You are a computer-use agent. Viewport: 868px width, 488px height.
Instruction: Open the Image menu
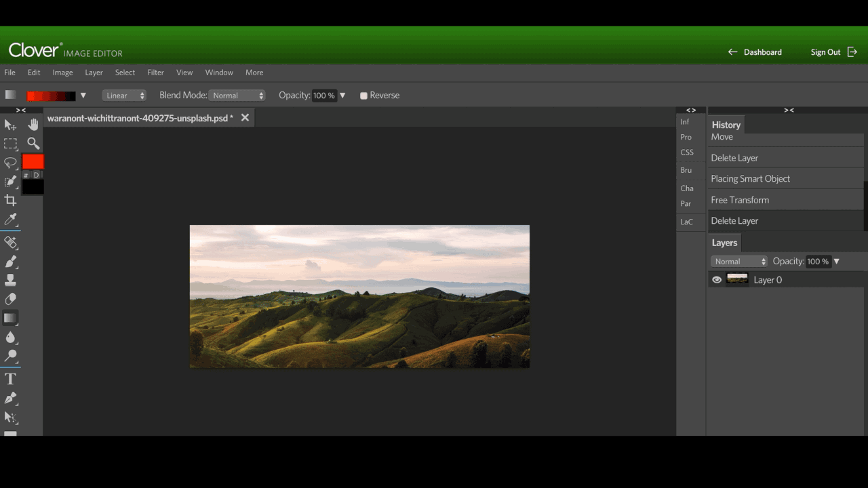[x=62, y=73]
